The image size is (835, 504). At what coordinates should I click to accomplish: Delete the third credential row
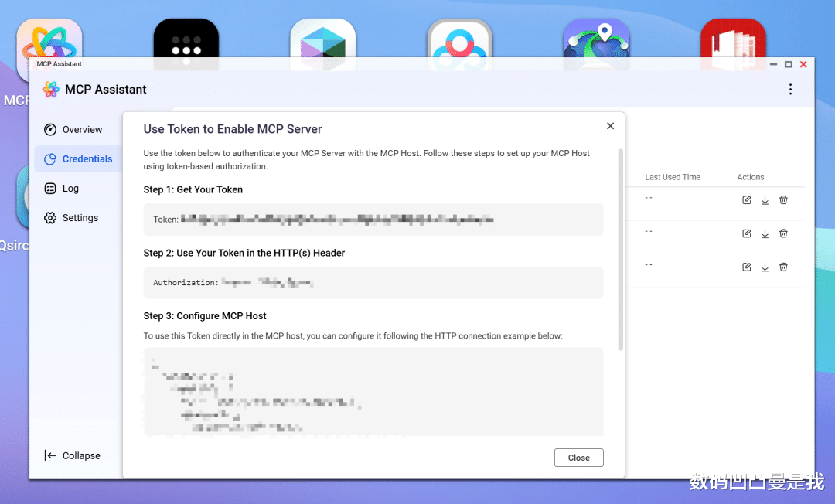[783, 267]
